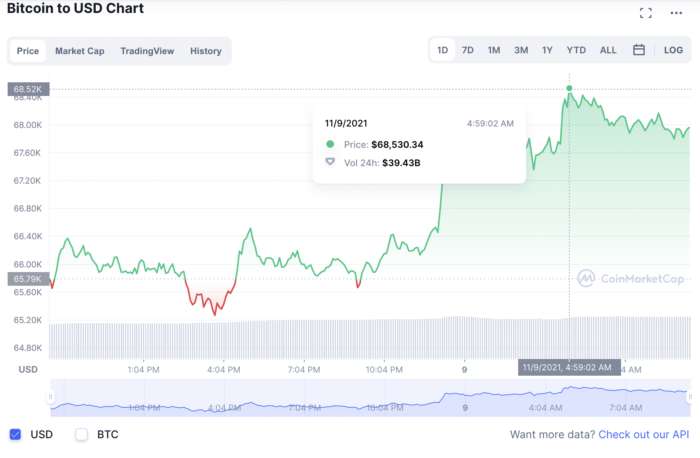Screen dimensions: 700x458
Task: Open the calendar date range picker
Action: 638,50
